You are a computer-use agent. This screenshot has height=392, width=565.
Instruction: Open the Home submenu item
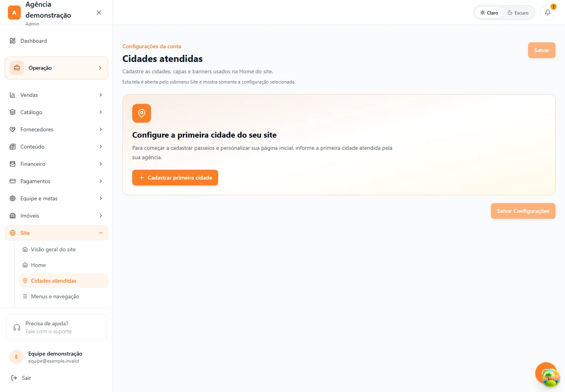[x=64, y=265]
